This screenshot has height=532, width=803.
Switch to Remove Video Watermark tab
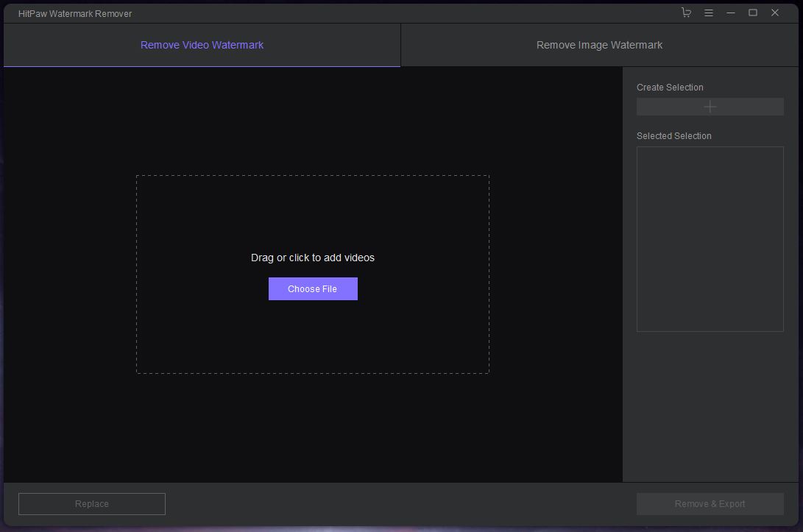click(202, 45)
